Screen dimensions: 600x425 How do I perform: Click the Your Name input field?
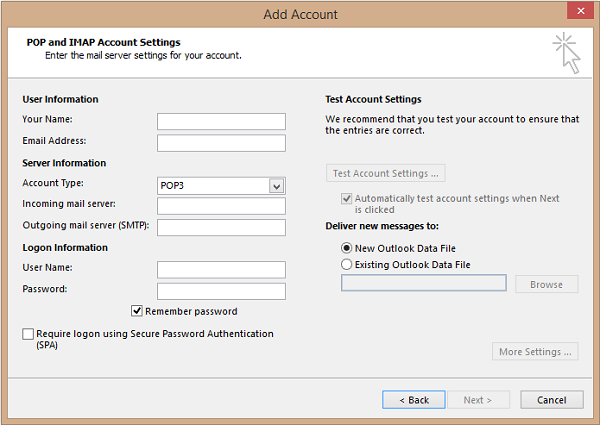(x=221, y=121)
